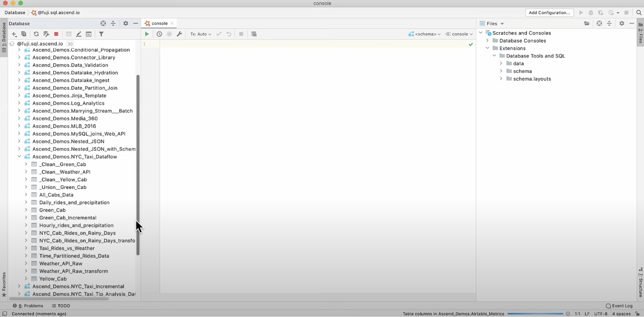The width and height of the screenshot is (644, 317).
Task: Open the Problems tool window tab
Action: click(28, 306)
